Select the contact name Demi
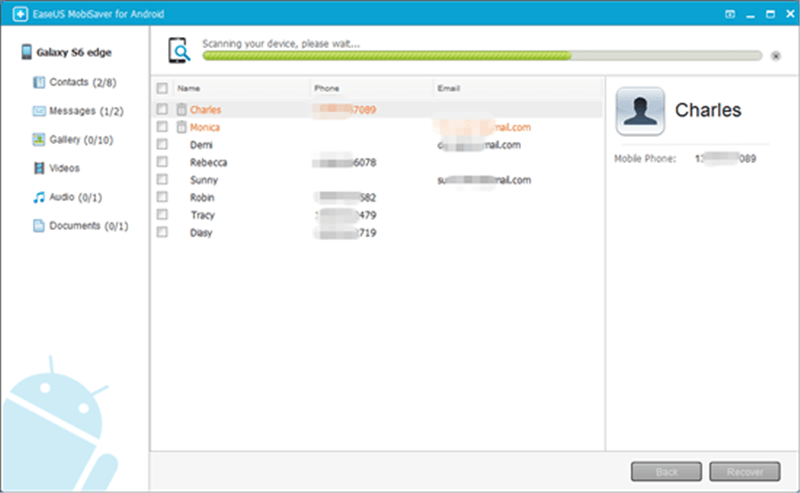The width and height of the screenshot is (800, 493). click(x=201, y=145)
